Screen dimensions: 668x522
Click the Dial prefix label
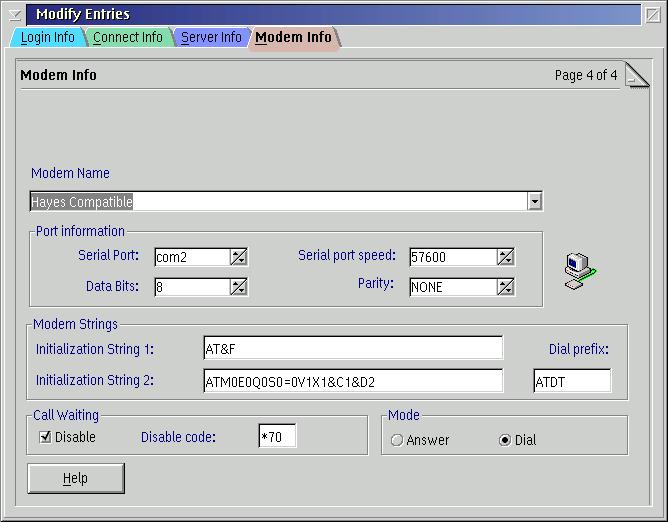pos(579,349)
